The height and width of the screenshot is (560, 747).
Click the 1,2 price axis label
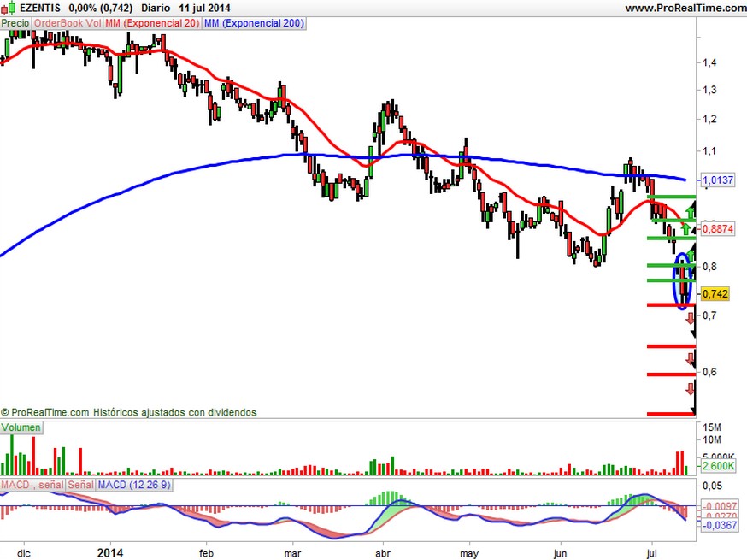pyautogui.click(x=709, y=119)
